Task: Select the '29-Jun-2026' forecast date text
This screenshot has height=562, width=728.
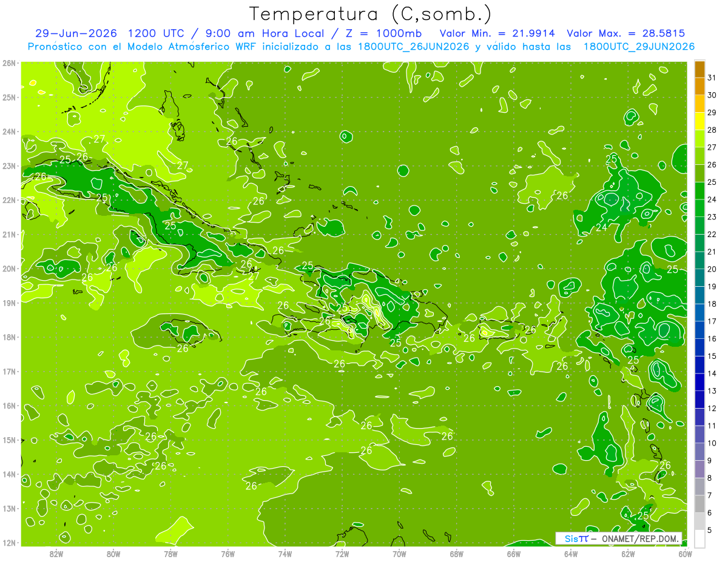Action: click(x=76, y=33)
